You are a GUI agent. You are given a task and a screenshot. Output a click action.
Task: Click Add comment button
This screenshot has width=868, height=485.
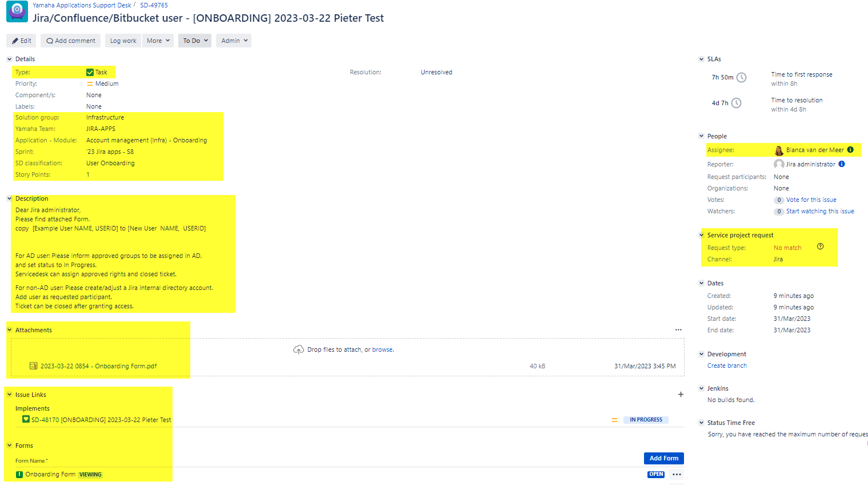[x=71, y=41]
